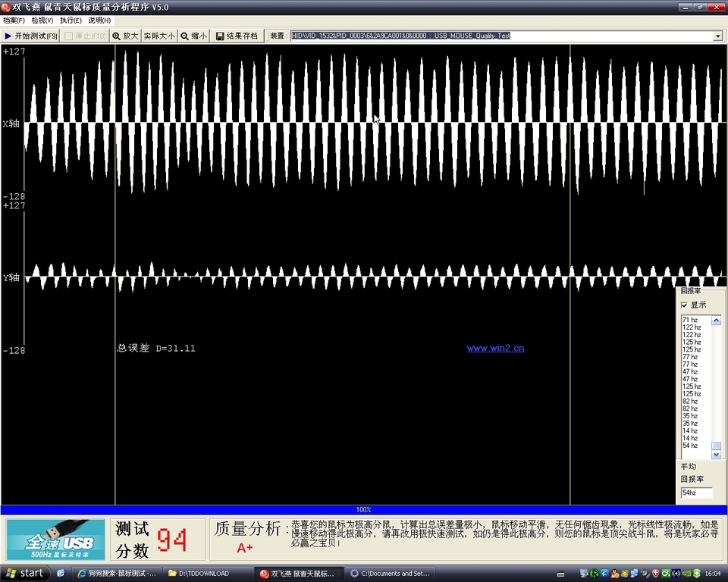Open the 检视(V) menu

point(42,20)
